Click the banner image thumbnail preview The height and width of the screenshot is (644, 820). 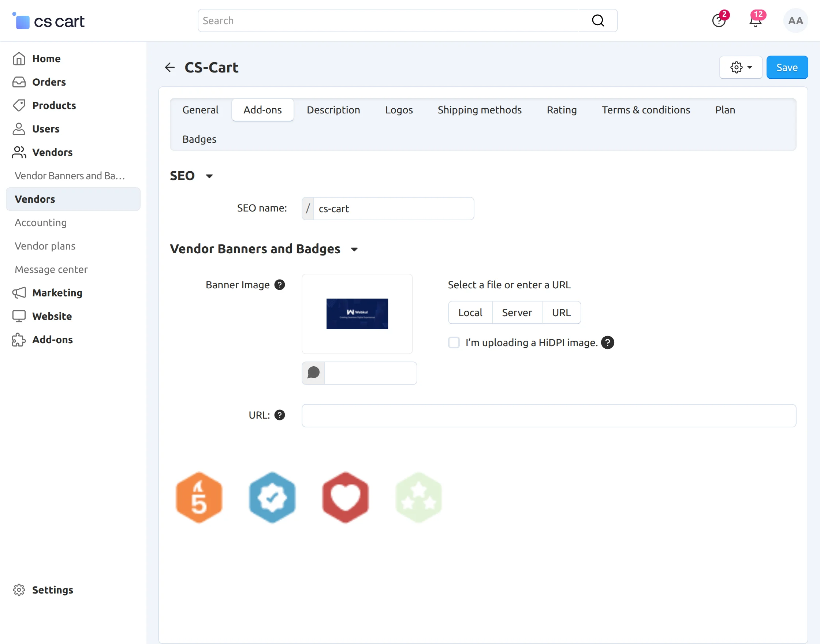point(357,314)
